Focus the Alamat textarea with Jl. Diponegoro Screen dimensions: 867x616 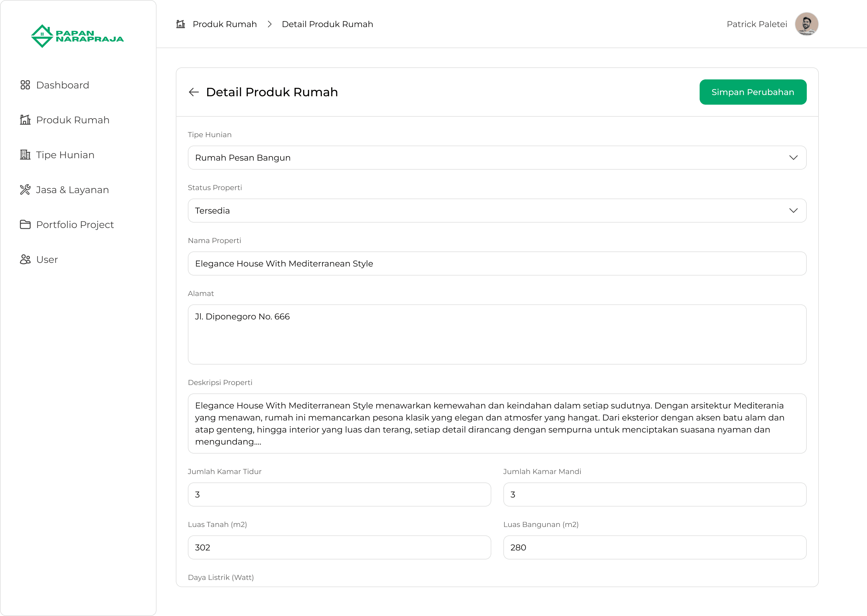pos(496,334)
